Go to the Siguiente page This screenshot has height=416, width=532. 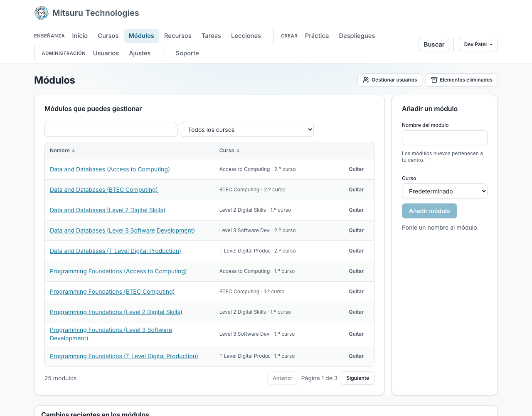click(x=357, y=378)
